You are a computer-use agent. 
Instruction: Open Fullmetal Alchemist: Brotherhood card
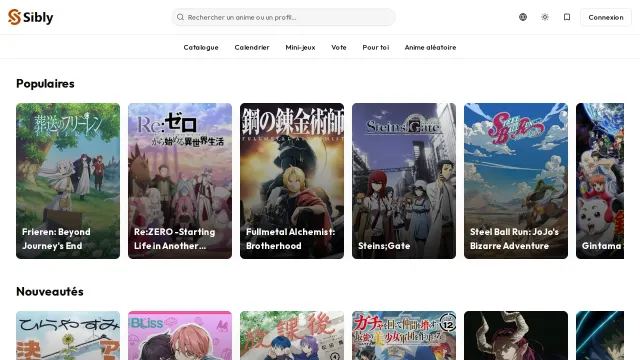coord(292,181)
